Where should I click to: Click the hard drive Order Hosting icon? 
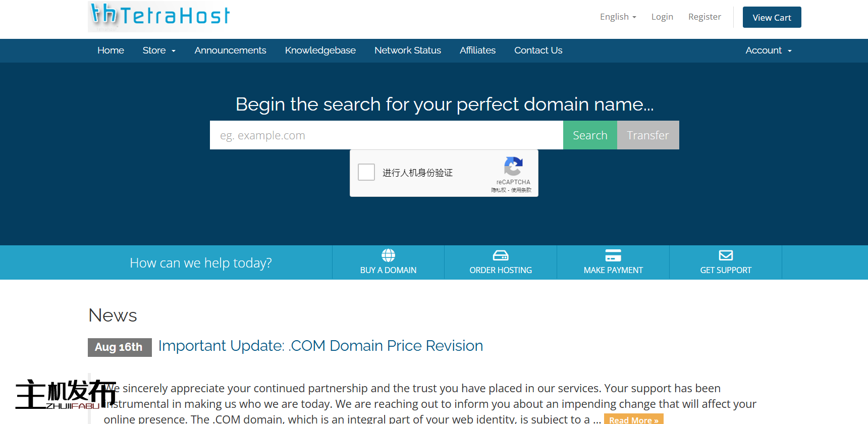500,255
